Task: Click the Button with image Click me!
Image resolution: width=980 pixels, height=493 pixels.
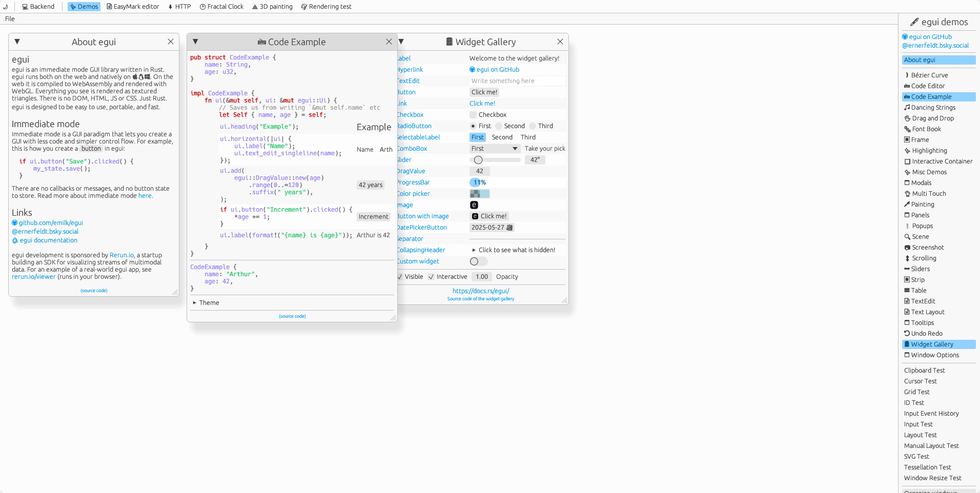Action: 489,216
